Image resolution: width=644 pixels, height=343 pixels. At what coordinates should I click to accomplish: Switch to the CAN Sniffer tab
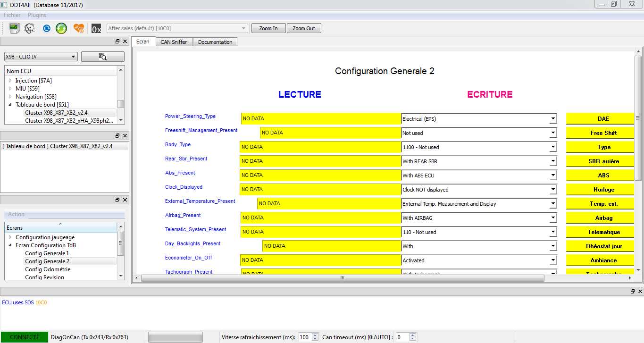click(x=174, y=42)
